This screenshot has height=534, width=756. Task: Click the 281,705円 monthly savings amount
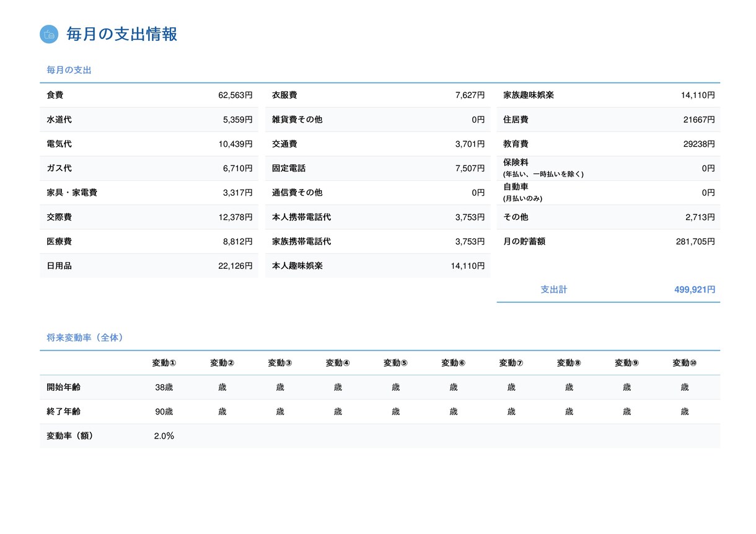click(695, 242)
